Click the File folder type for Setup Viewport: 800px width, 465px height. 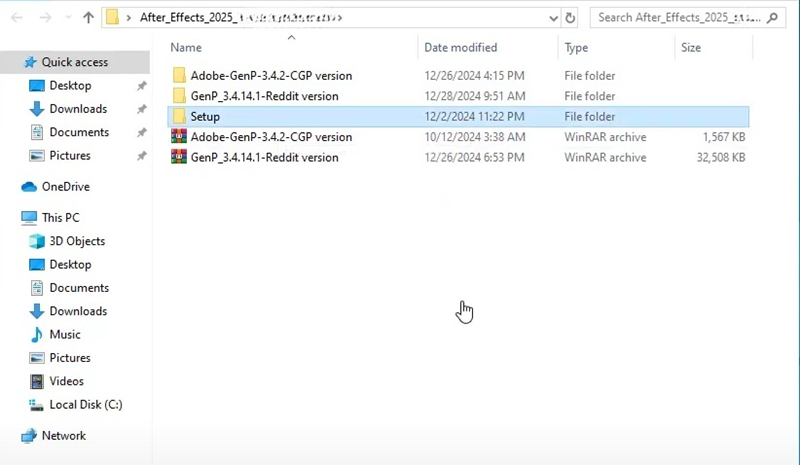(x=590, y=116)
